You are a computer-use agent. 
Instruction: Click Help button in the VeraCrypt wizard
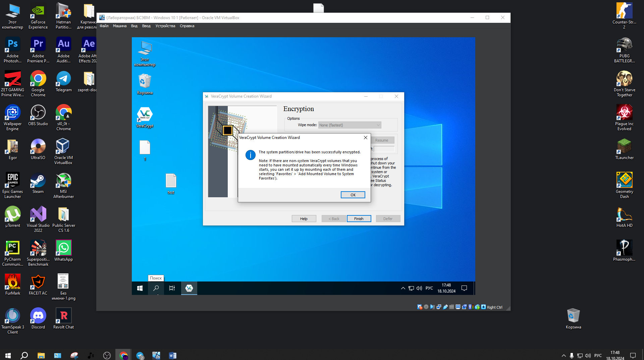304,219
